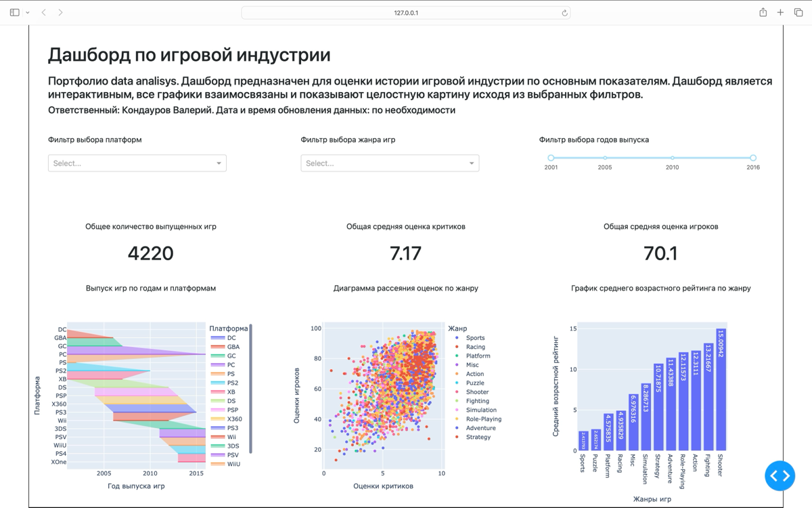Go forward with the browser arrow
This screenshot has width=812, height=508.
(x=60, y=12)
